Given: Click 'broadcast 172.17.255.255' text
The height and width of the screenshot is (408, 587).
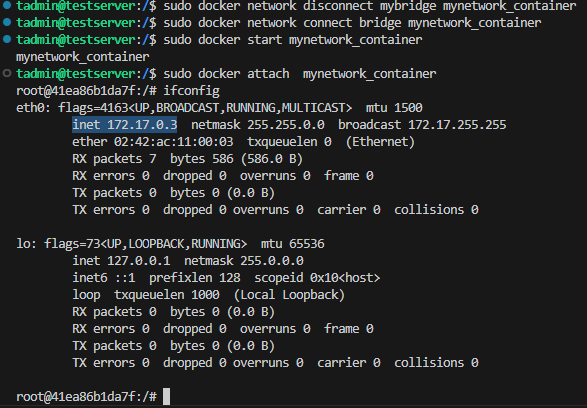Looking at the screenshot, I should point(422,125).
